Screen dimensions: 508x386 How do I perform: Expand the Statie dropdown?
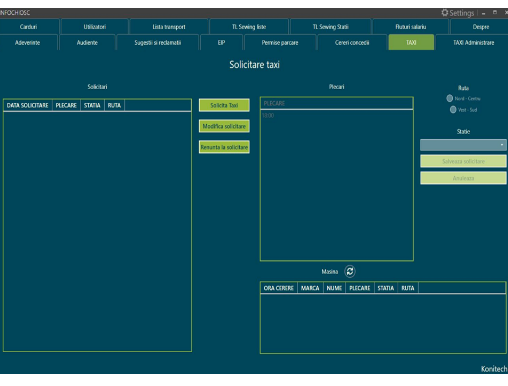[463, 145]
